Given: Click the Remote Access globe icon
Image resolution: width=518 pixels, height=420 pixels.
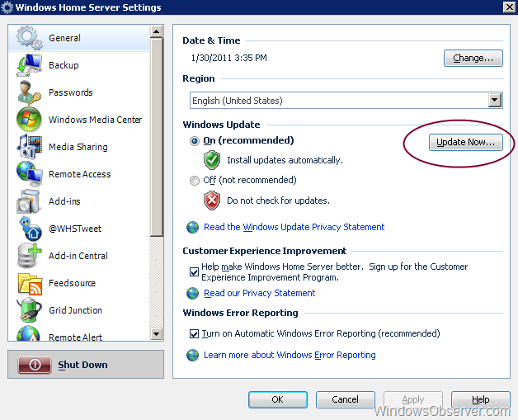Looking at the screenshot, I should 30,174.
